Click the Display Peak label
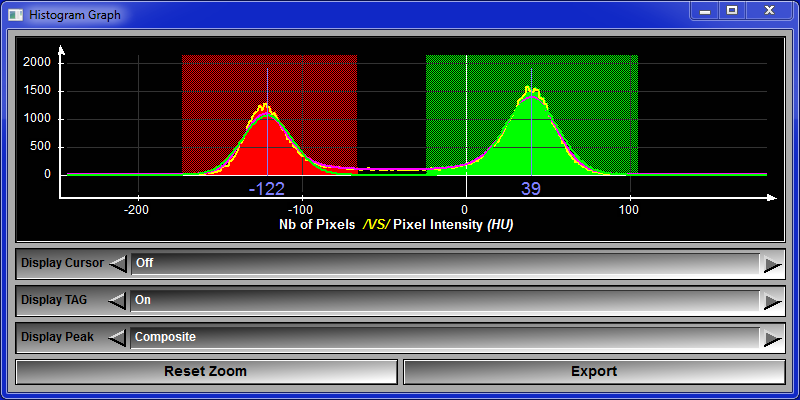 click(x=58, y=337)
